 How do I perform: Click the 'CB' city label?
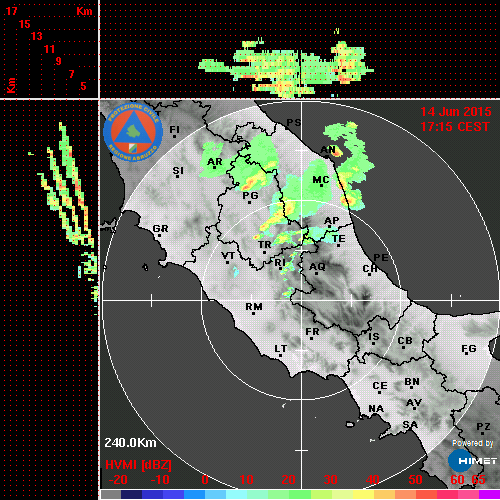pos(405,341)
